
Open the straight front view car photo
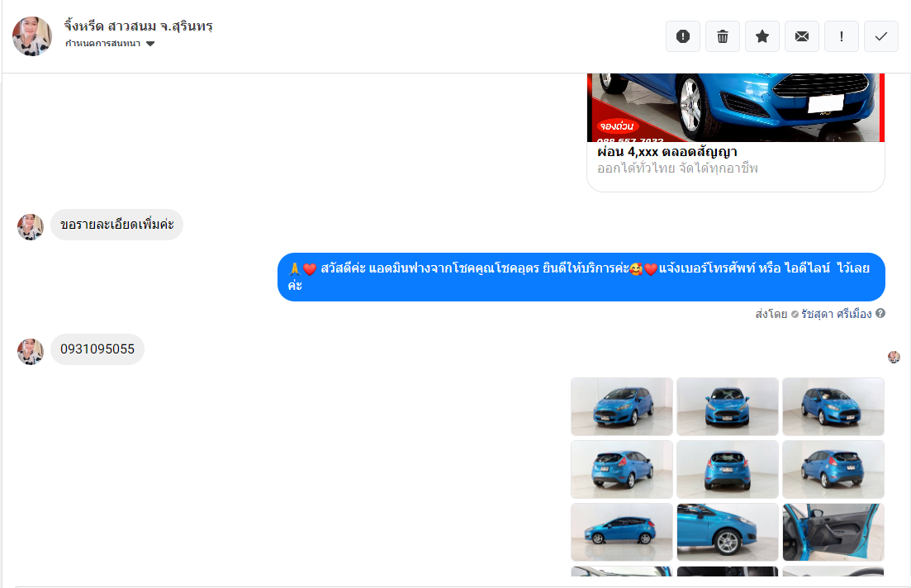728,406
